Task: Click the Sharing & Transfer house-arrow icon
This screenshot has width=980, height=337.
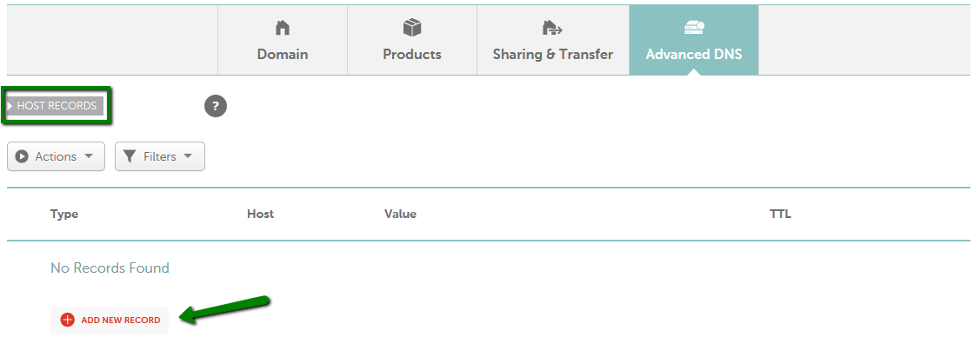Action: 552,28
